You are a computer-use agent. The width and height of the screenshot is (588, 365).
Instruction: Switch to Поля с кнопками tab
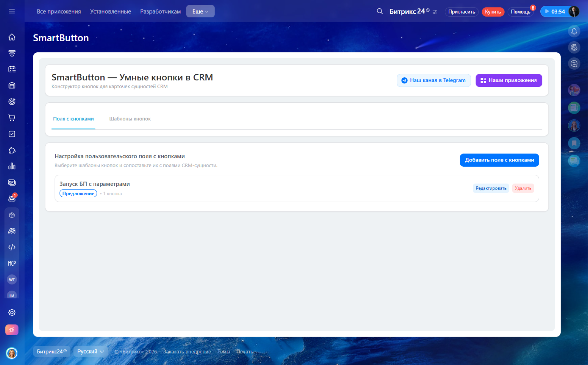click(73, 119)
